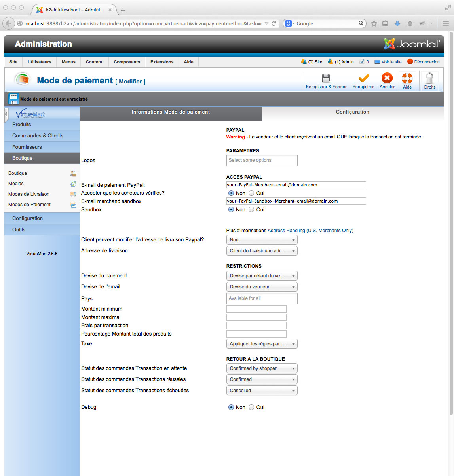Click the search magnifier in Google box

pos(361,23)
